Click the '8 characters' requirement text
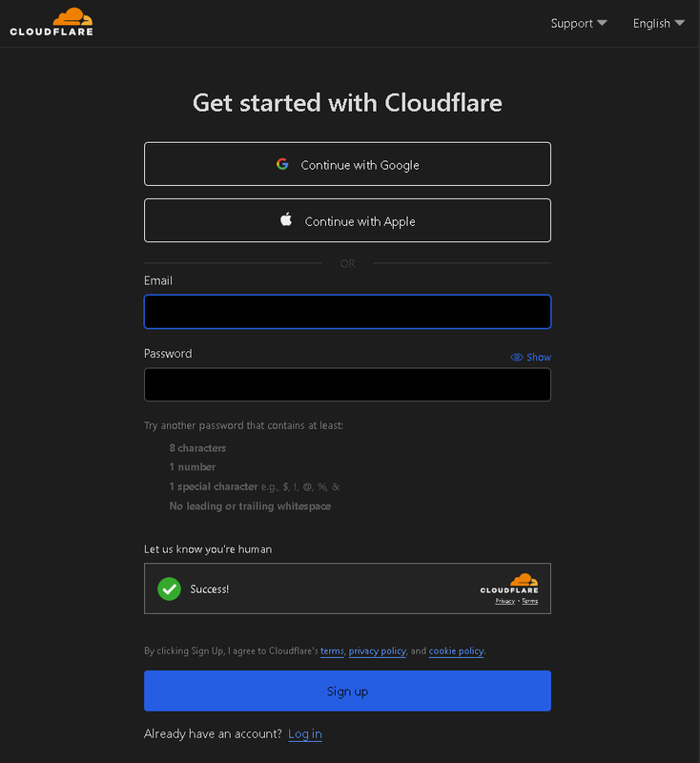 [x=197, y=448]
